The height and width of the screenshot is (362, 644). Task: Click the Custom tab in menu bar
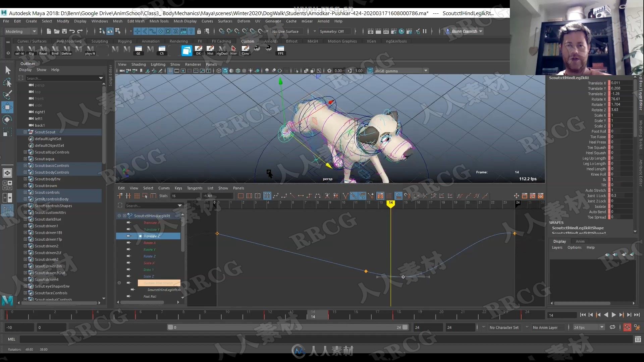[248, 41]
